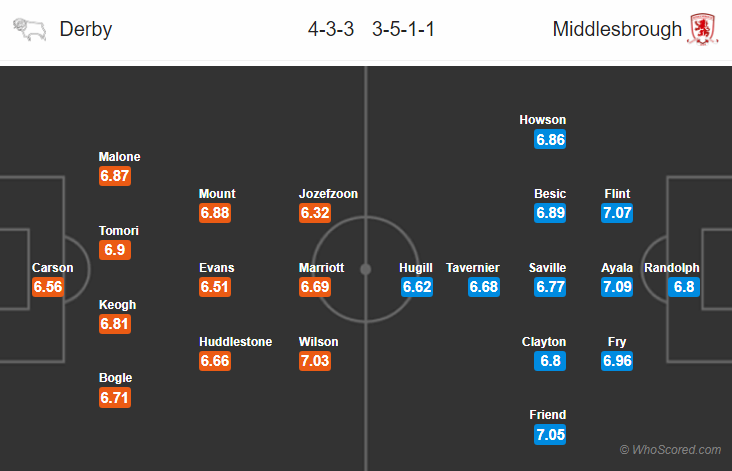Open the Middlesbrough team name link
Screen dimensions: 732x471
coord(617,29)
